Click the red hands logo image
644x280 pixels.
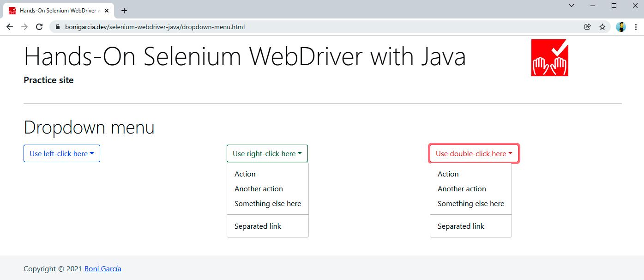click(x=549, y=58)
